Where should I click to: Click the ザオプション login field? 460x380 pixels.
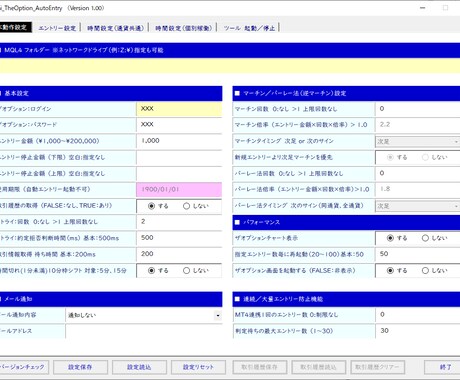coord(179,109)
